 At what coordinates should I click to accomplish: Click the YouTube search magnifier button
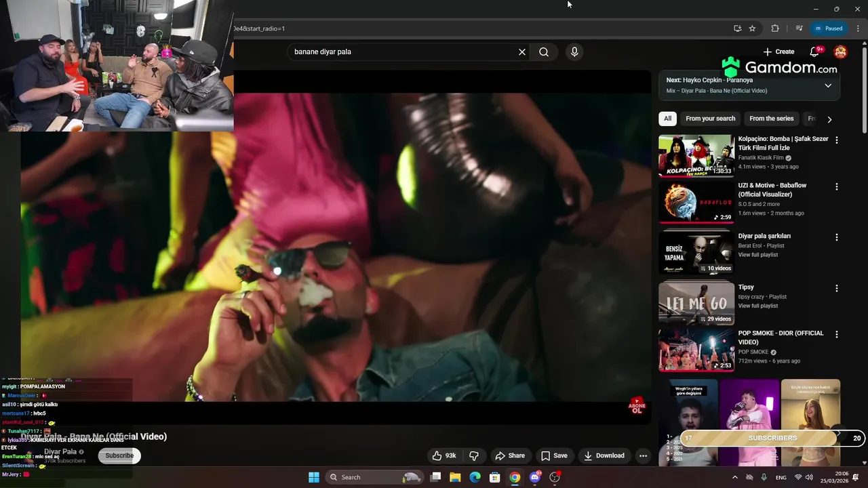544,52
